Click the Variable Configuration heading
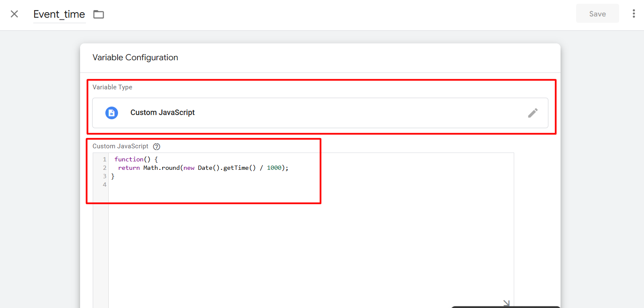The height and width of the screenshot is (308, 644). click(x=135, y=58)
